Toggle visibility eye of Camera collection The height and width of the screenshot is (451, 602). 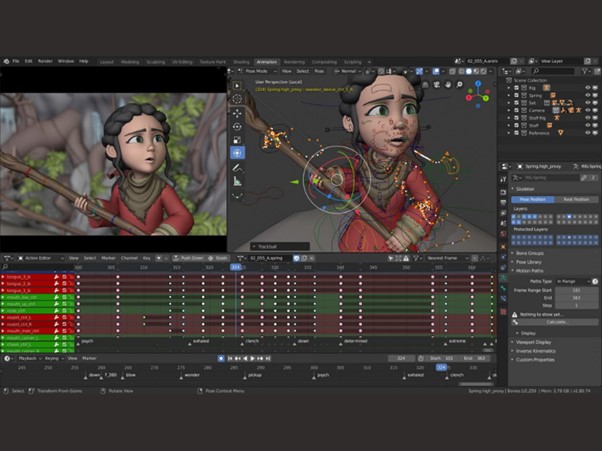click(x=587, y=110)
